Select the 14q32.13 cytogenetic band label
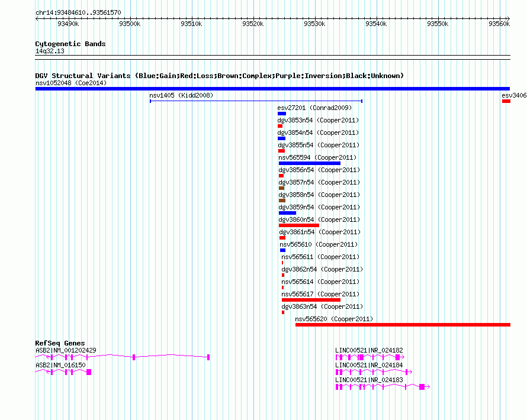This screenshot has width=527, height=420. pos(50,51)
